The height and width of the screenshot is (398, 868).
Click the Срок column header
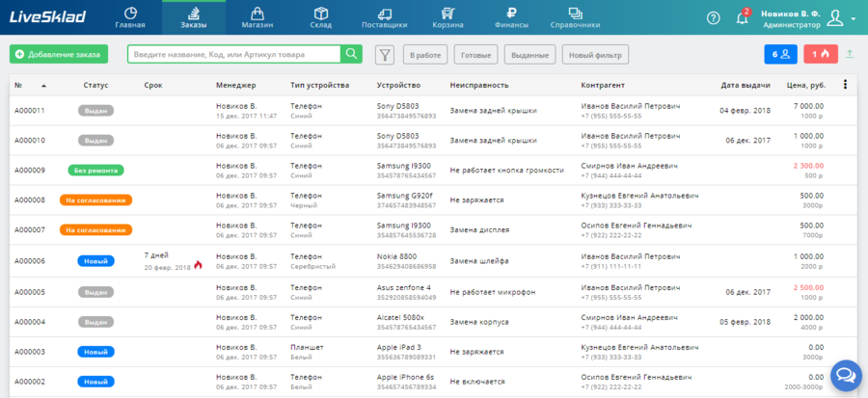pyautogui.click(x=153, y=85)
